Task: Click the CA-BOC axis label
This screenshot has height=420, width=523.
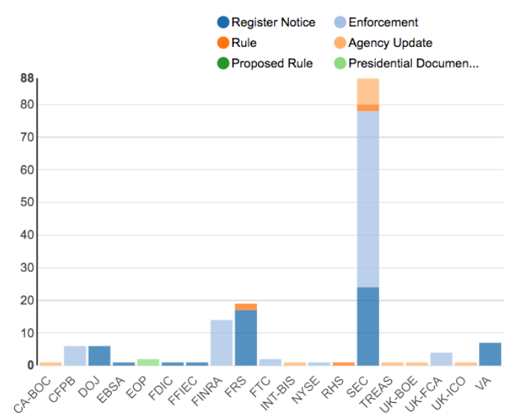Action: tap(32, 394)
